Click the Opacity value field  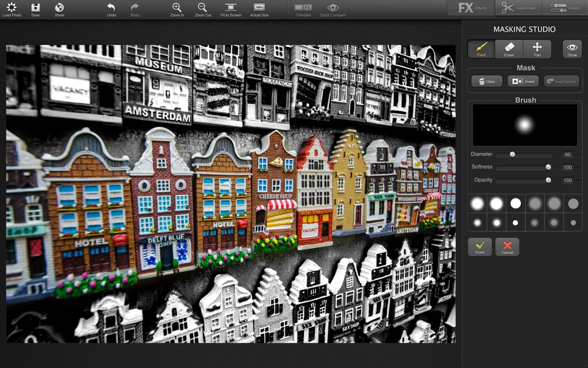(567, 180)
